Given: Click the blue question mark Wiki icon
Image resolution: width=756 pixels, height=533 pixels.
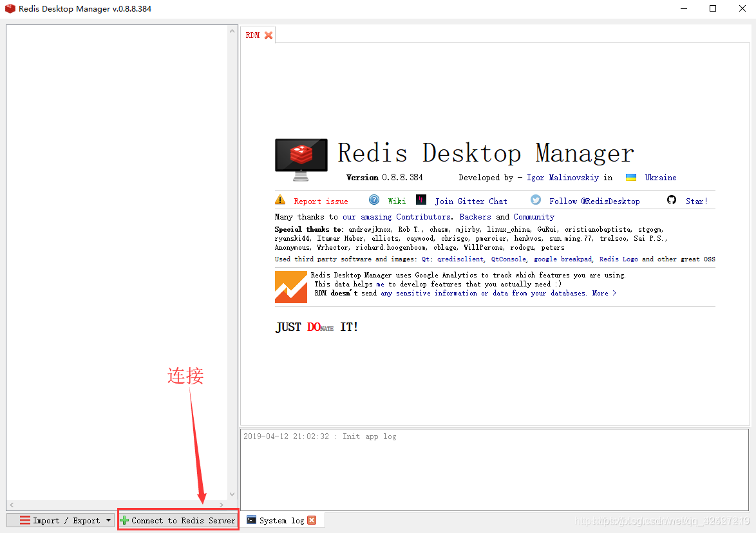Looking at the screenshot, I should [x=374, y=200].
